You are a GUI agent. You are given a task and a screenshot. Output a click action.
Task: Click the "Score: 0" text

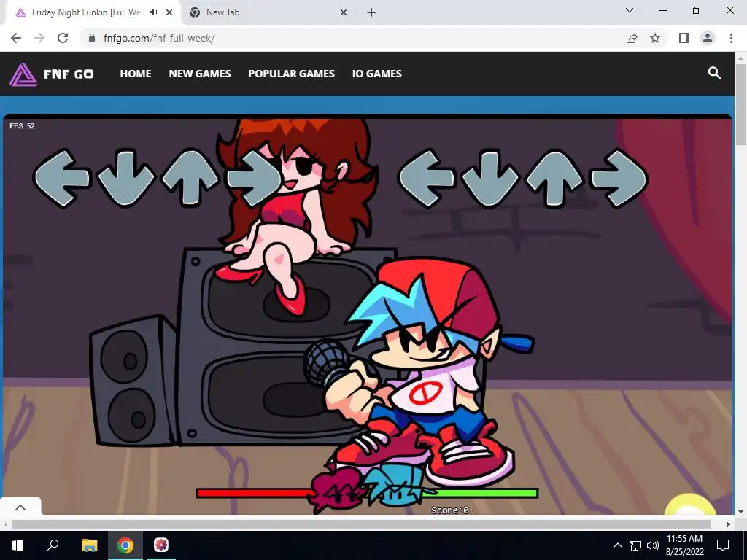(450, 510)
